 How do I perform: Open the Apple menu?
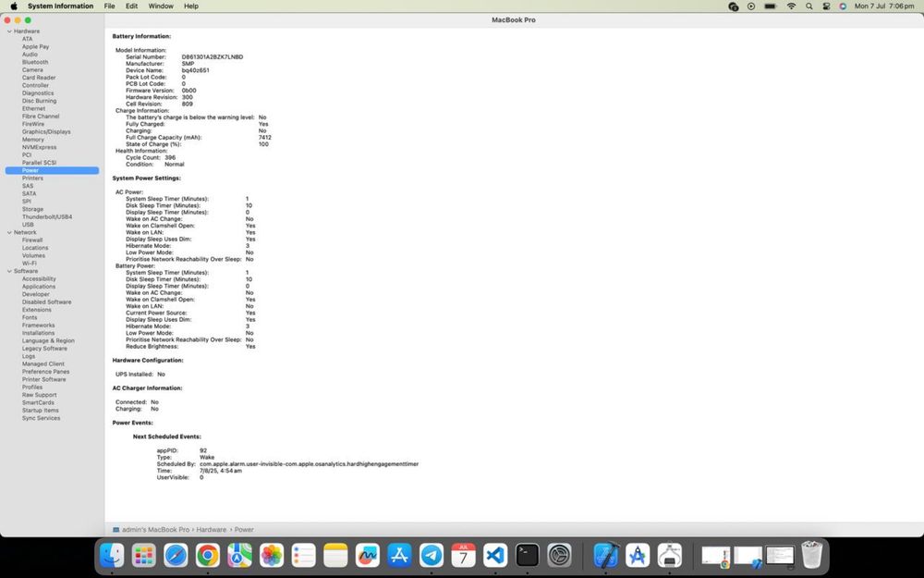tap(14, 6)
